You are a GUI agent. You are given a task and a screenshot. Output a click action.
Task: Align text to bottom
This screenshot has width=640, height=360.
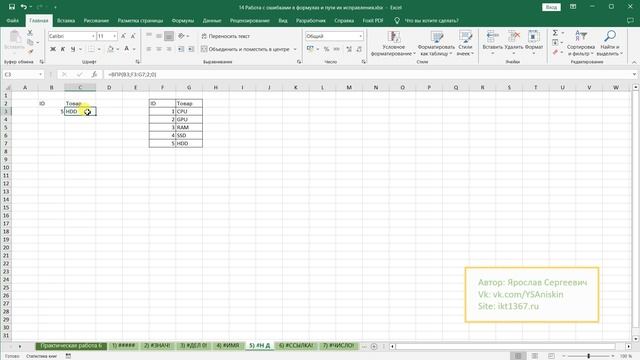(169, 36)
